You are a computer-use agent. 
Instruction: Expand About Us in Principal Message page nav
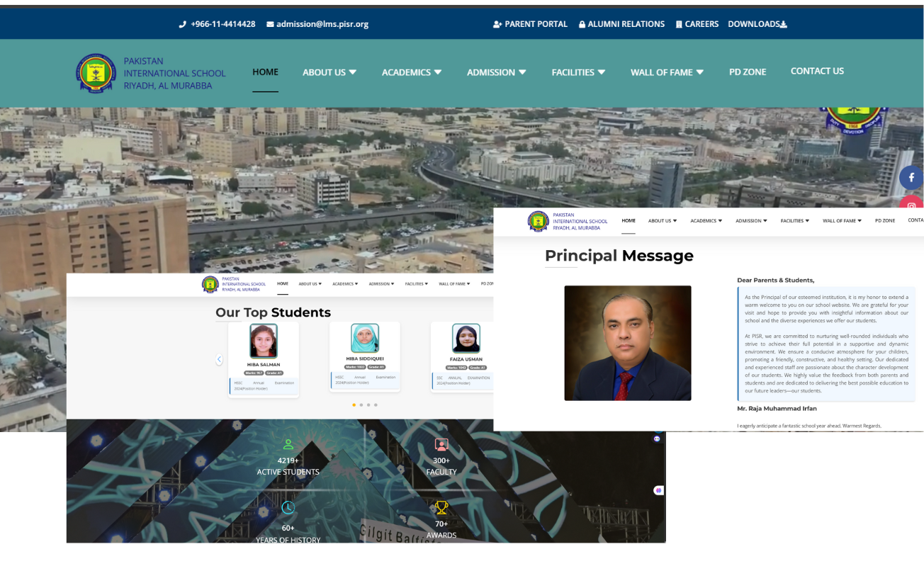663,221
